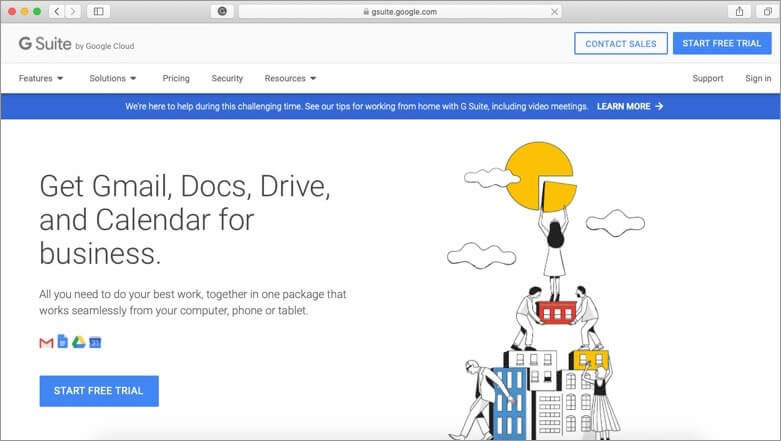Click the yellow pie chart illustration
The image size is (781, 441).
[x=541, y=177]
